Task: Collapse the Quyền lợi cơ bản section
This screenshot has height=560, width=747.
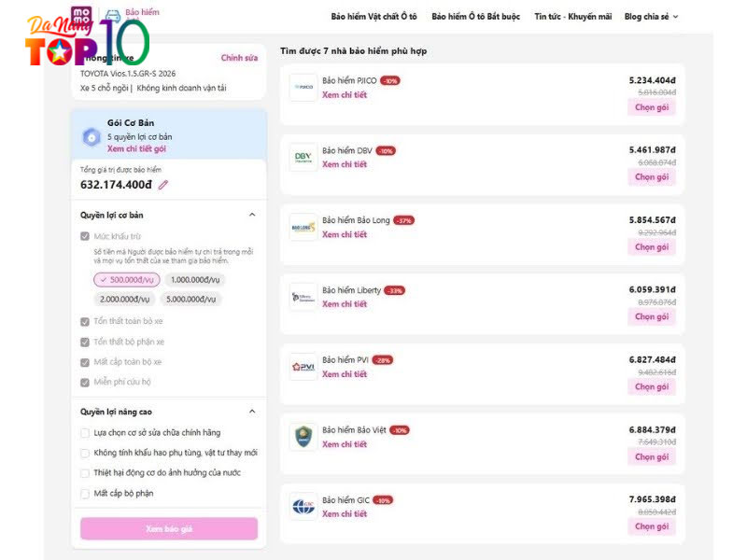Action: [x=252, y=215]
